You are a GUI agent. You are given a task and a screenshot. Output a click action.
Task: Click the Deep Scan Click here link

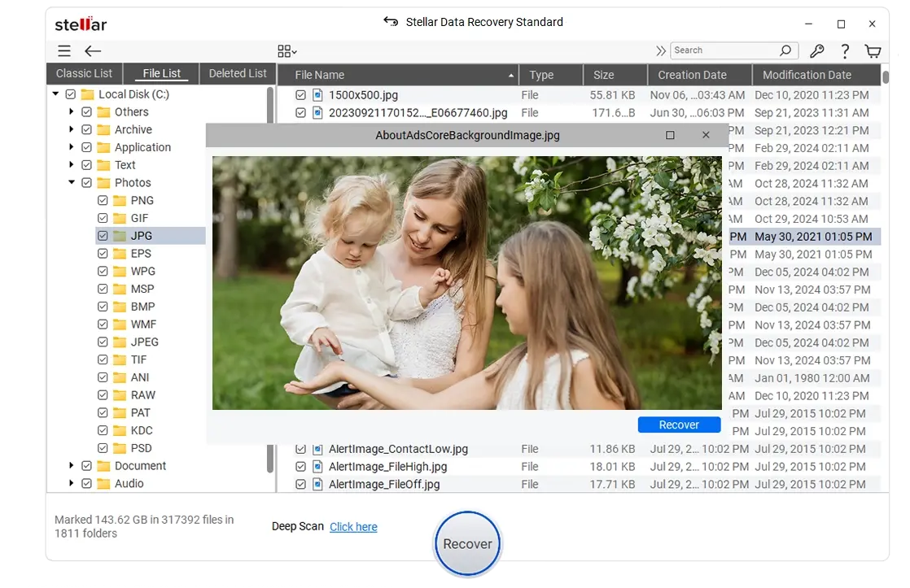tap(353, 527)
